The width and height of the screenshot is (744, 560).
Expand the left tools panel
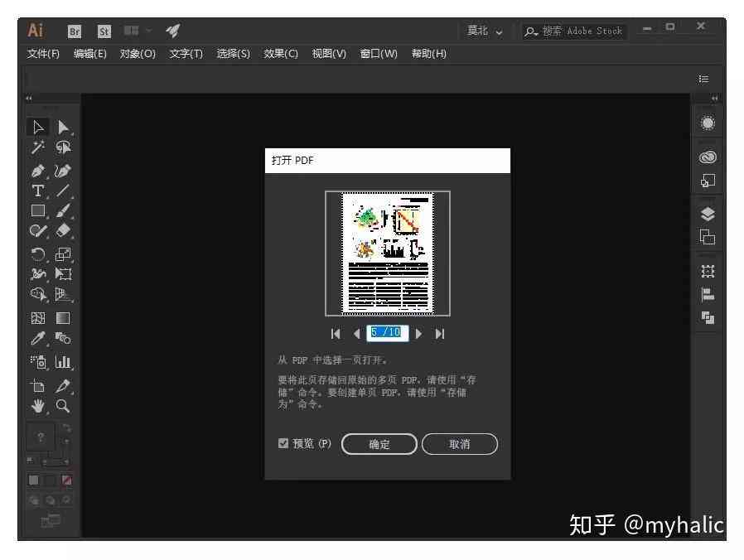tap(30, 99)
